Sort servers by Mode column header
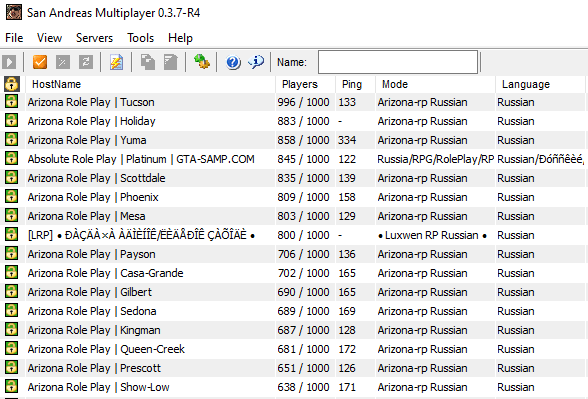Viewport: 588px width, 399px height. (435, 84)
